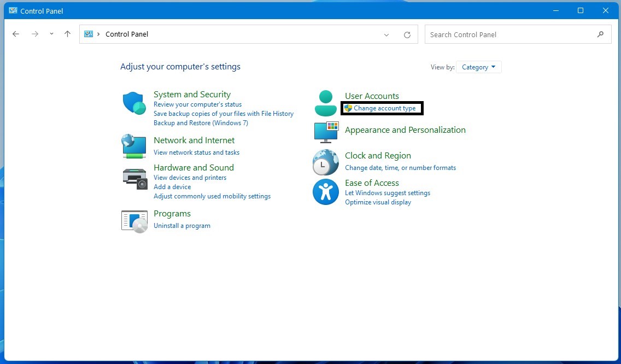Viewport: 621px width, 364px height.
Task: Open View devices and printers
Action: pyautogui.click(x=190, y=178)
